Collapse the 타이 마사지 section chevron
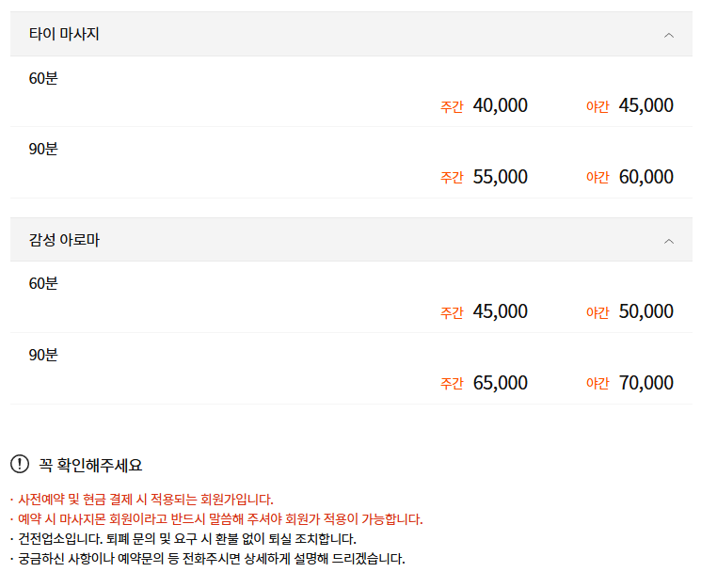 click(669, 35)
